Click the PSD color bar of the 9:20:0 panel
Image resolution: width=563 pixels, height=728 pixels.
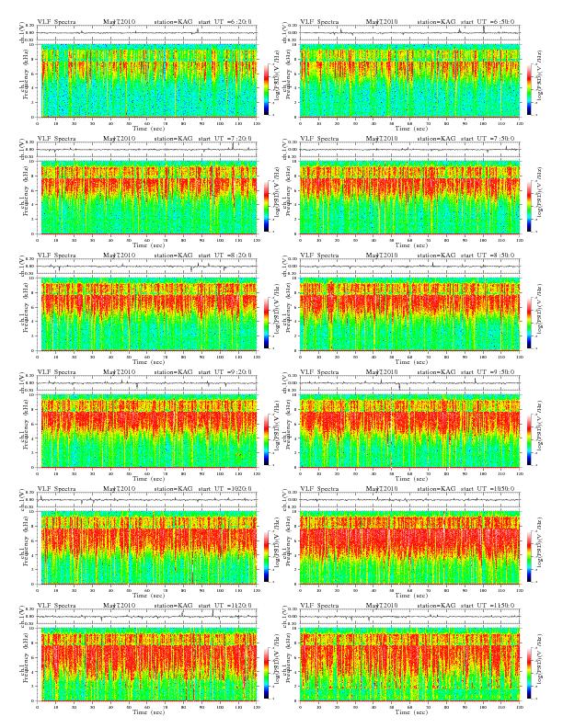(x=266, y=439)
